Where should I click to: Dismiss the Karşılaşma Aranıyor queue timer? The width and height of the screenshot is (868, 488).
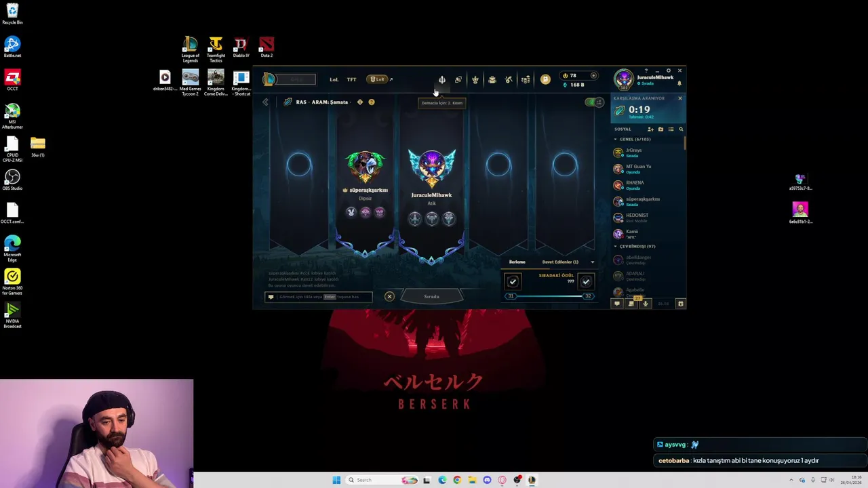pyautogui.click(x=680, y=98)
